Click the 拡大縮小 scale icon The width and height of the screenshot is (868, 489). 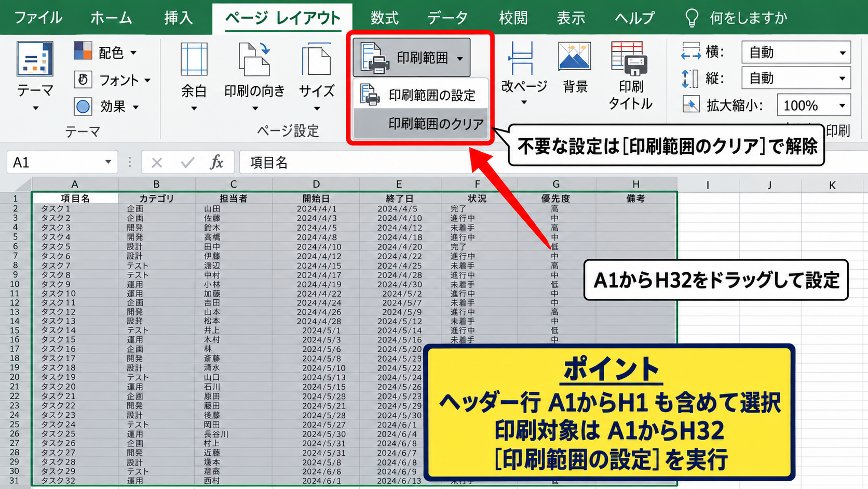691,105
